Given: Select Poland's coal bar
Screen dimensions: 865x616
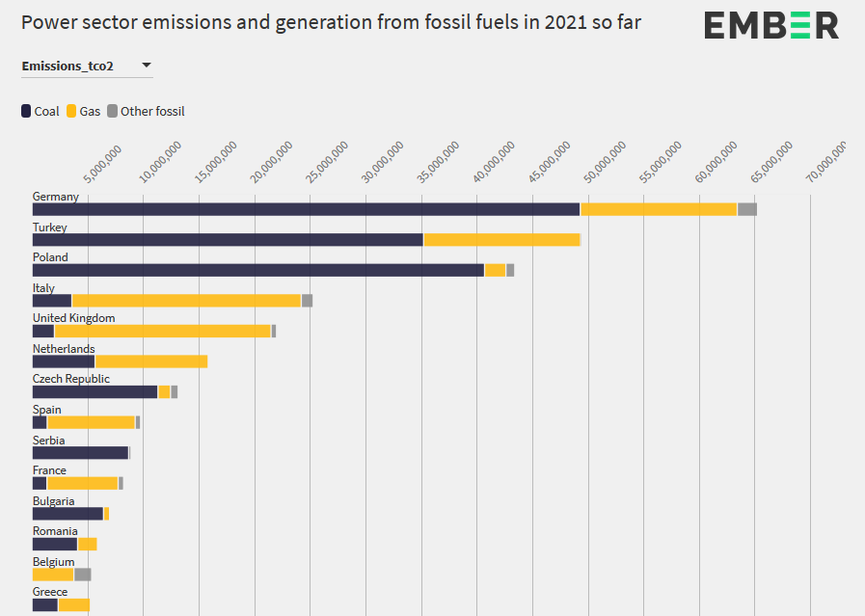Looking at the screenshot, I should click(258, 270).
